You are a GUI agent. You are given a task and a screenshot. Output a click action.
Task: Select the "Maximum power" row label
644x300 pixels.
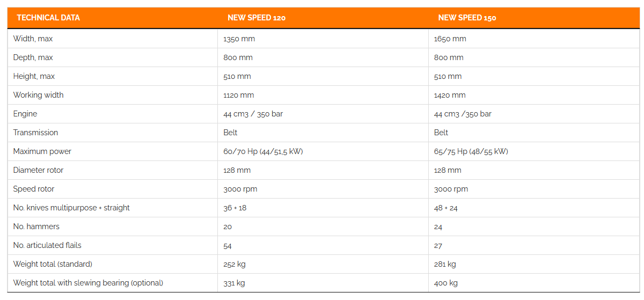tap(42, 151)
